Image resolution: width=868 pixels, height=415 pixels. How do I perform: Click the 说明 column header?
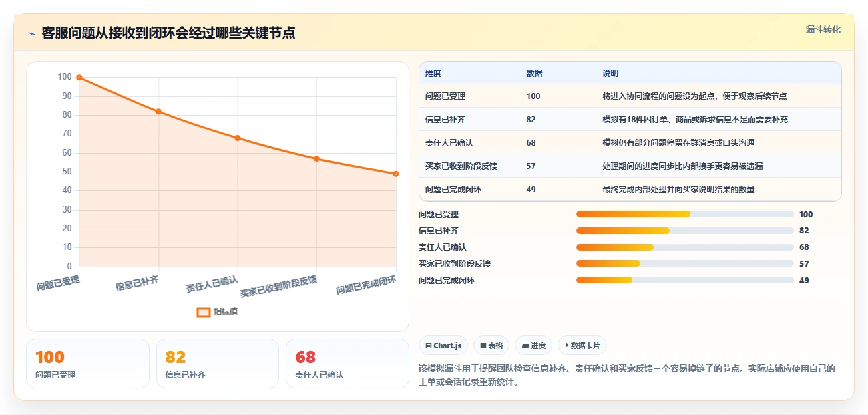(x=610, y=73)
